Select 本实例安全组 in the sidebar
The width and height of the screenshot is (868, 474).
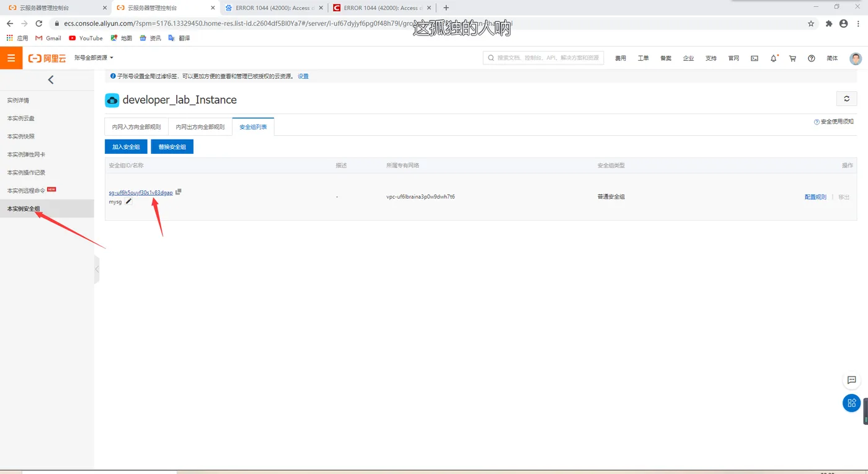[47, 208]
